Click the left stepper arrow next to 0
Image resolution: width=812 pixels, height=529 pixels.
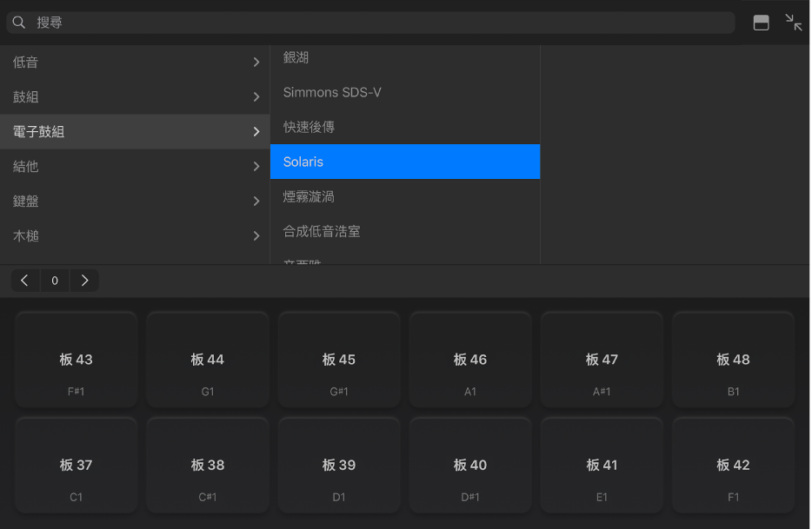tap(24, 280)
